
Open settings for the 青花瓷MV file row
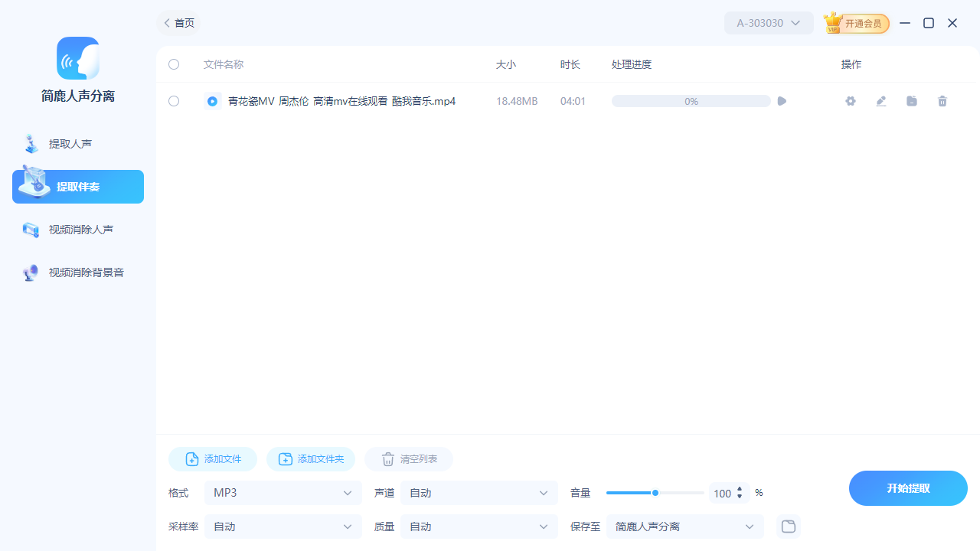pyautogui.click(x=850, y=100)
